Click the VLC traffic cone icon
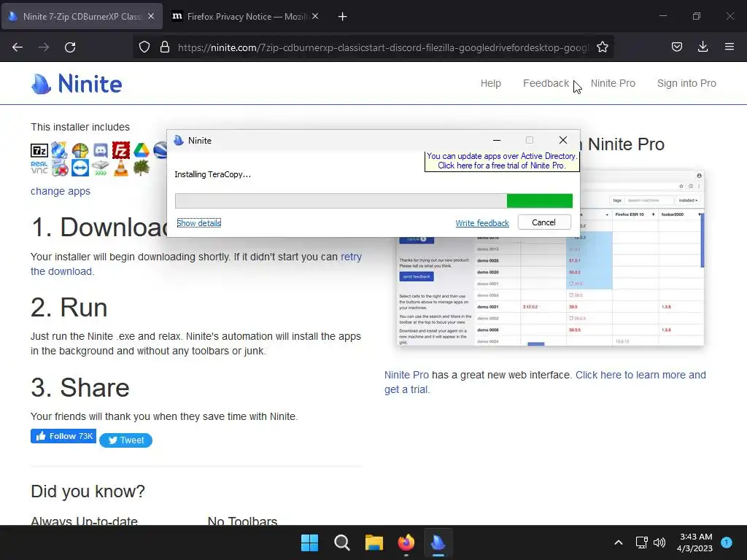This screenshot has width=747, height=560. pos(121,168)
